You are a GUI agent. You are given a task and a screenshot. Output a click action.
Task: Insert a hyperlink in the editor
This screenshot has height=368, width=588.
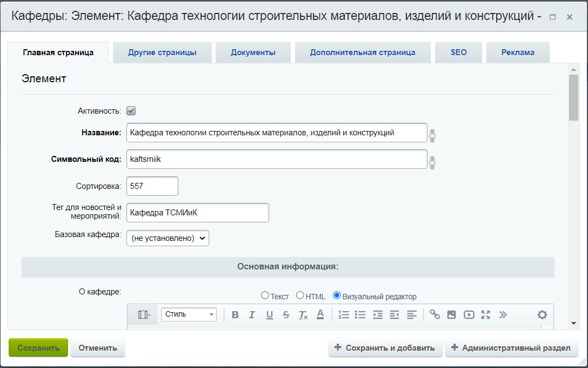pos(435,314)
